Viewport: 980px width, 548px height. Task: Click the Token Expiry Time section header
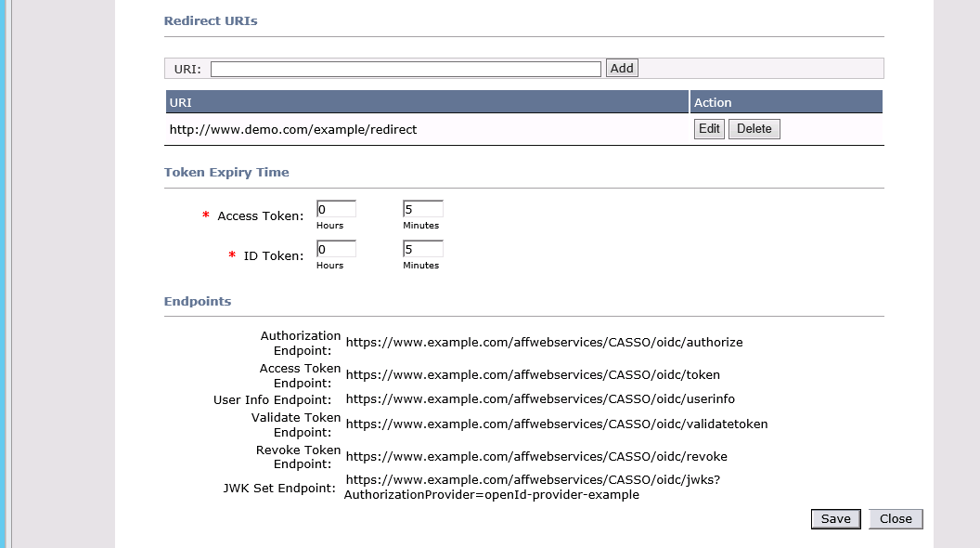click(226, 172)
